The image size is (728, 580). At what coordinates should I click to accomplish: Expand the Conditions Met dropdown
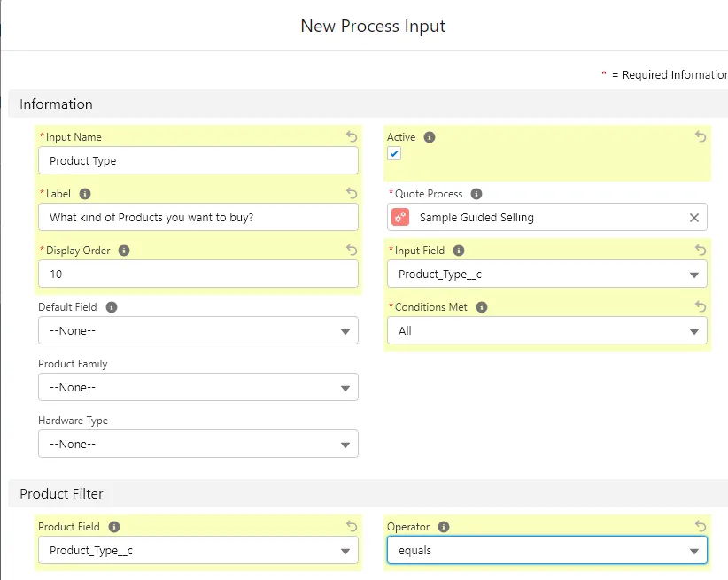point(546,330)
